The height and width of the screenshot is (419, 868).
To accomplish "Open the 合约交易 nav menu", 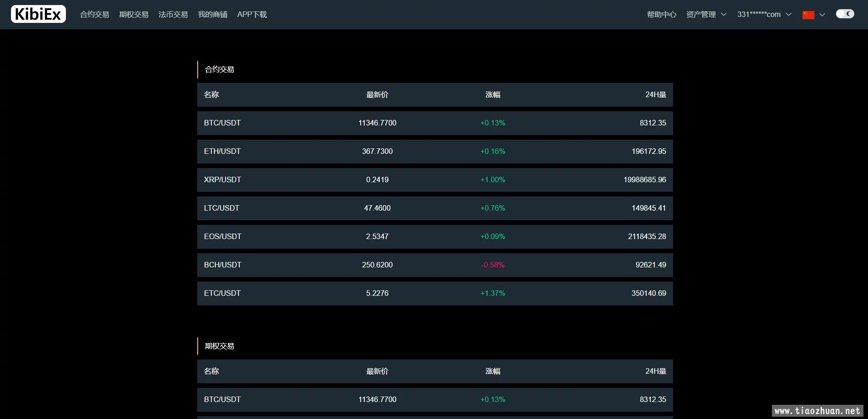I will [95, 15].
